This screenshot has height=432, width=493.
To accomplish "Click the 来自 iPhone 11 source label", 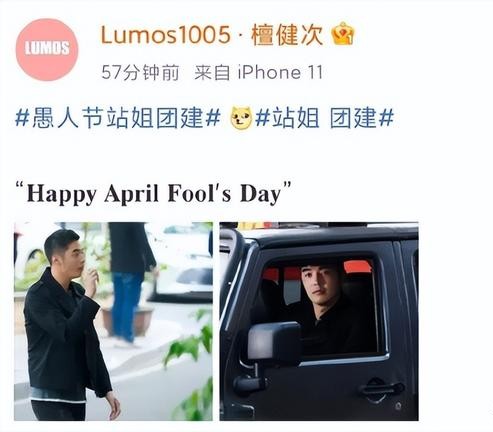I will [x=259, y=72].
